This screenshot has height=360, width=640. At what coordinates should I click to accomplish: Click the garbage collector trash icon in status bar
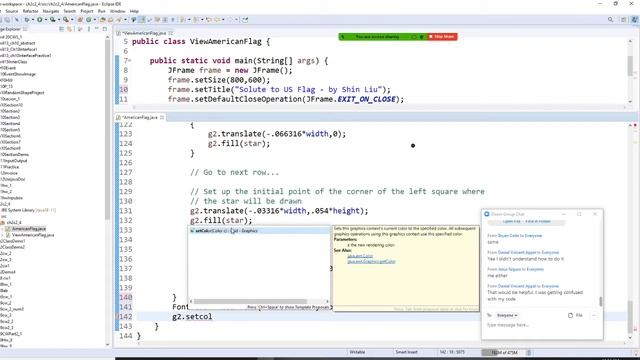[529, 352]
